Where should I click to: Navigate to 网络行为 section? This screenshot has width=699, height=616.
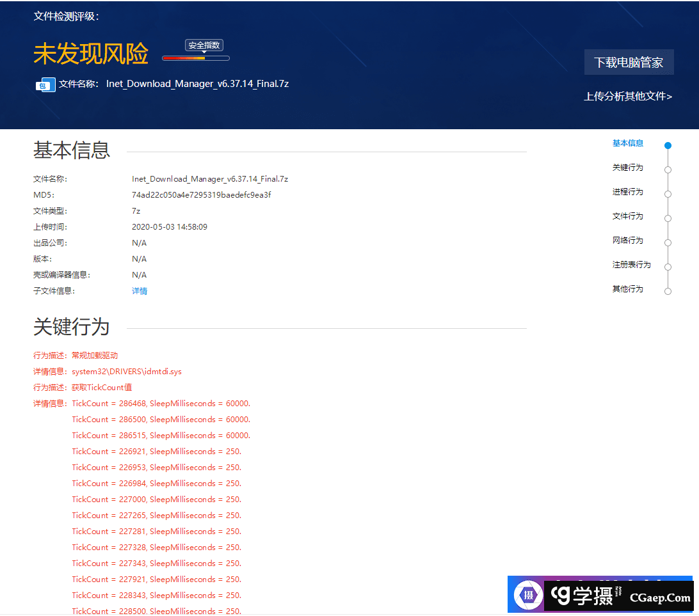tap(627, 241)
